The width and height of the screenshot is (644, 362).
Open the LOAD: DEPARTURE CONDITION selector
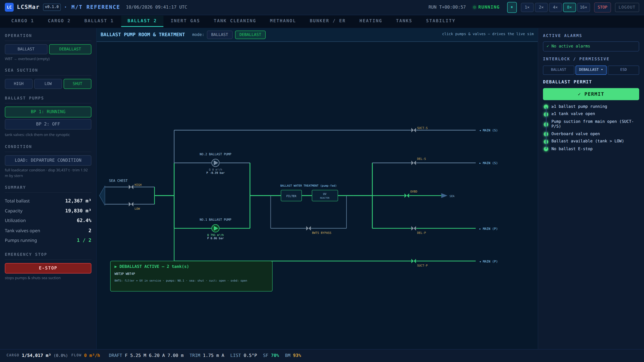(x=48, y=160)
